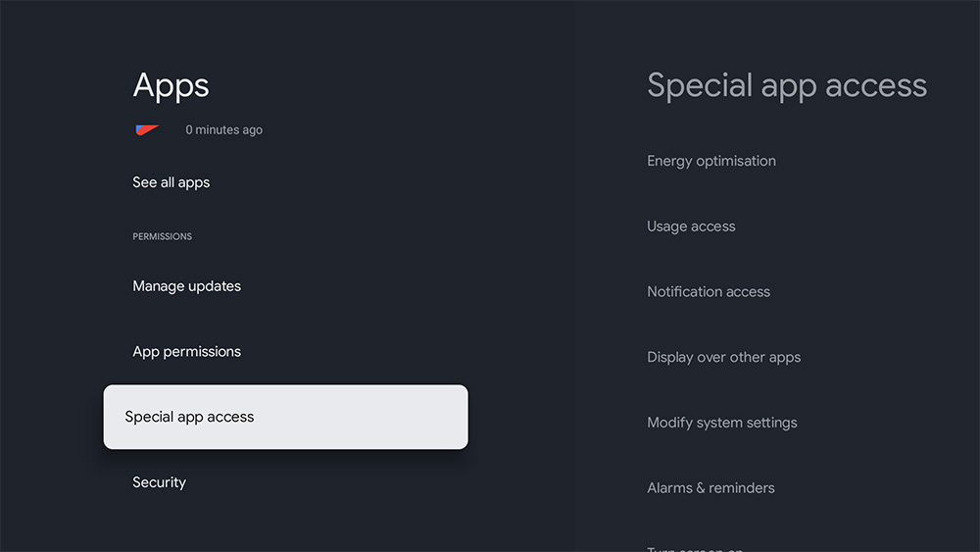Open Manage updates
The image size is (980, 552).
[x=187, y=286]
